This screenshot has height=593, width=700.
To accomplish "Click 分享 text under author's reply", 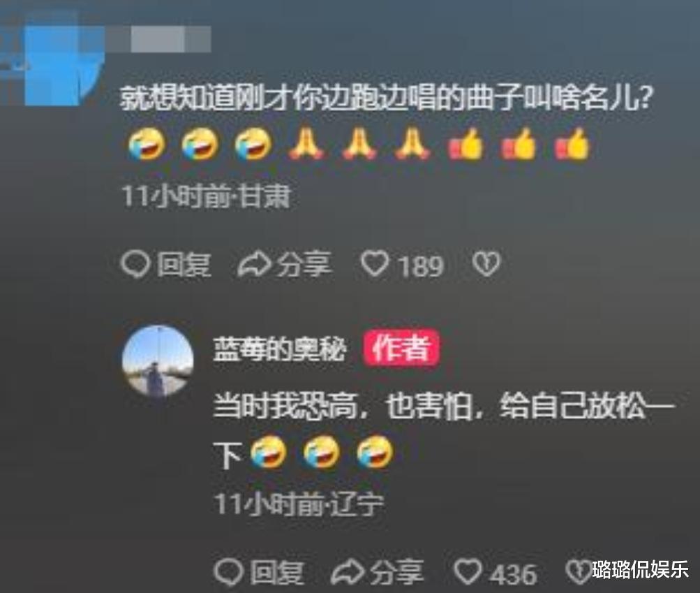I will click(397, 573).
